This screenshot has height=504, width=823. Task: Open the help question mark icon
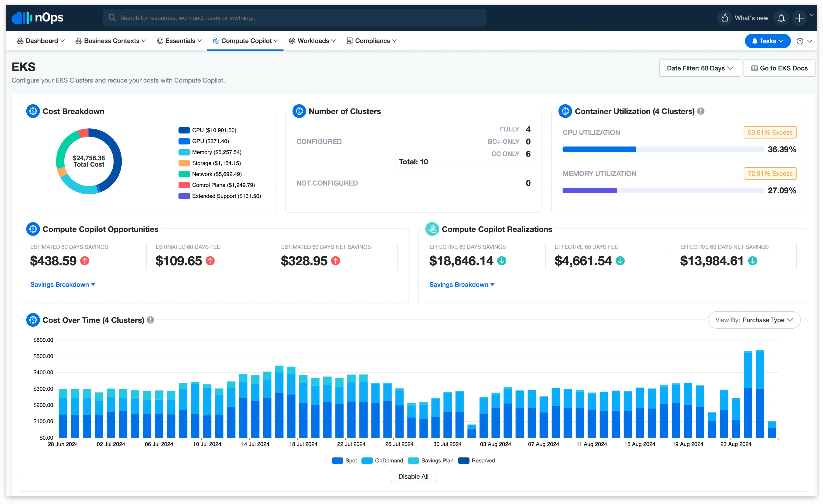(x=800, y=41)
